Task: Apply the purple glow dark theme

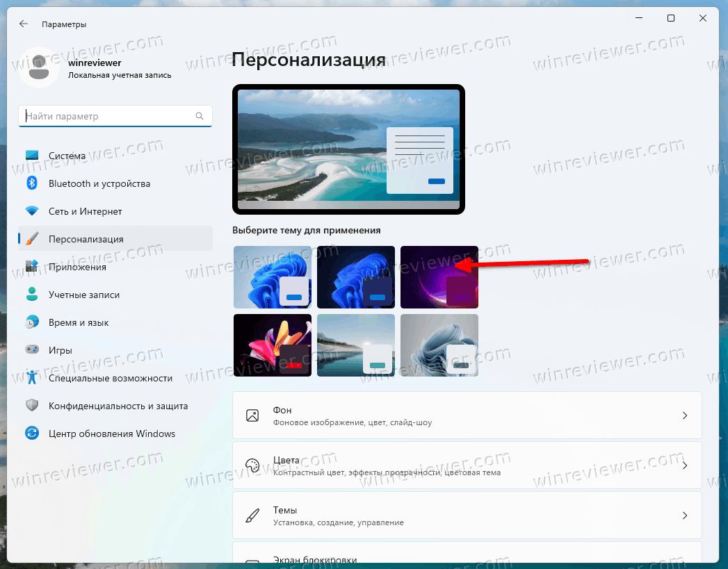Action: 439,277
